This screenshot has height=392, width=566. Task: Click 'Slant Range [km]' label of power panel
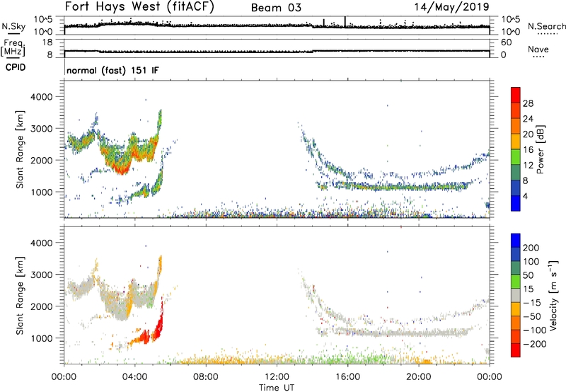tap(20, 149)
